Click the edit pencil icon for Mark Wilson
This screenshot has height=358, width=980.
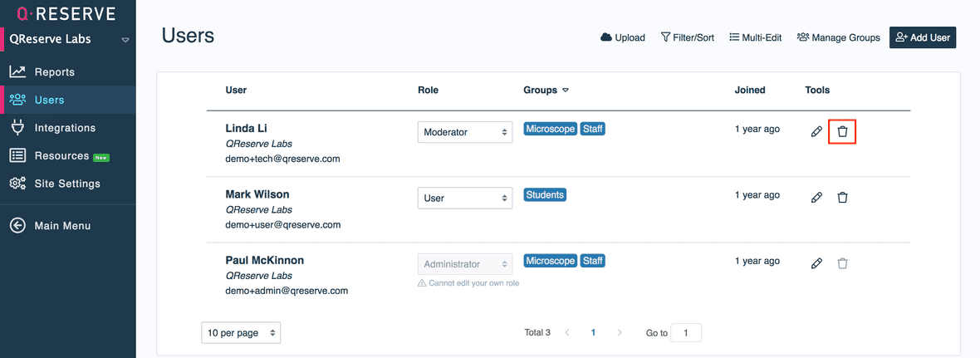816,198
